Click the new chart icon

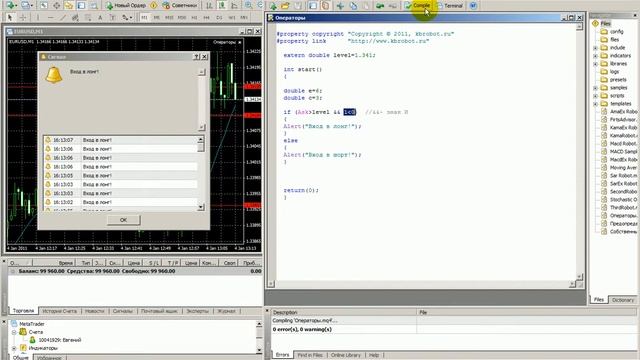coord(11,6)
